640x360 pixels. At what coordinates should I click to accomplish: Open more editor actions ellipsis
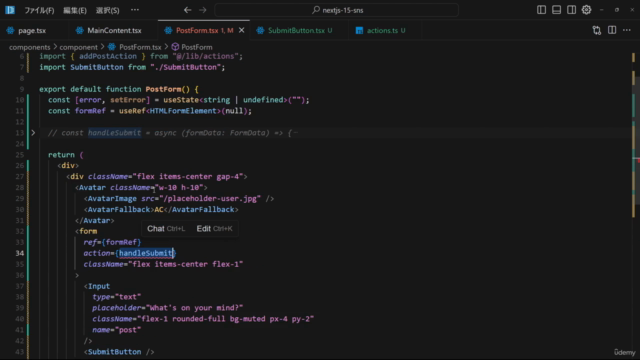(627, 30)
